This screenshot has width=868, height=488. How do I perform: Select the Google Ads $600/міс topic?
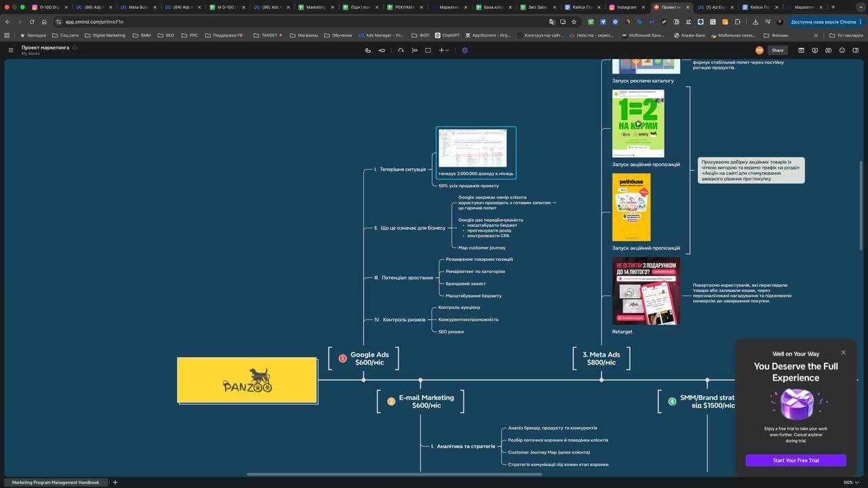[363, 359]
